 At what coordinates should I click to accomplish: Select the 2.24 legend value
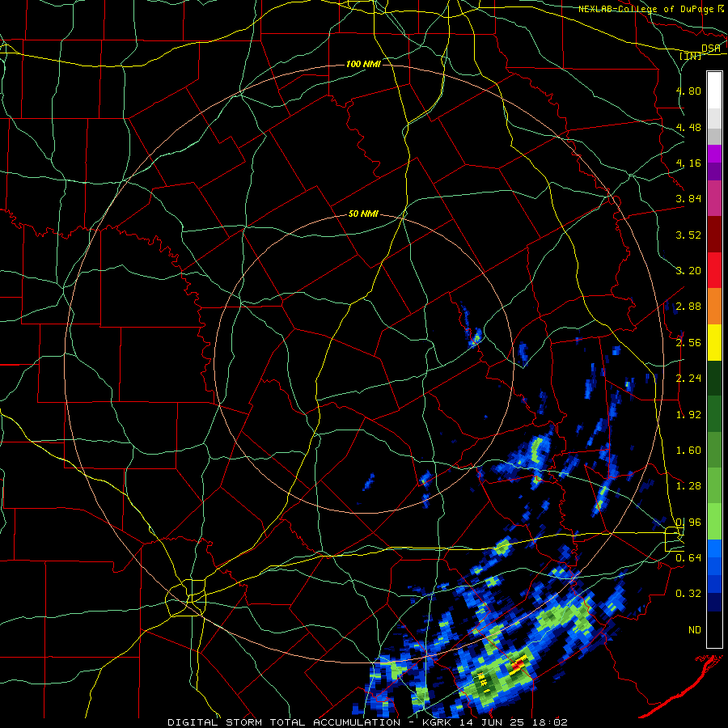click(x=688, y=379)
